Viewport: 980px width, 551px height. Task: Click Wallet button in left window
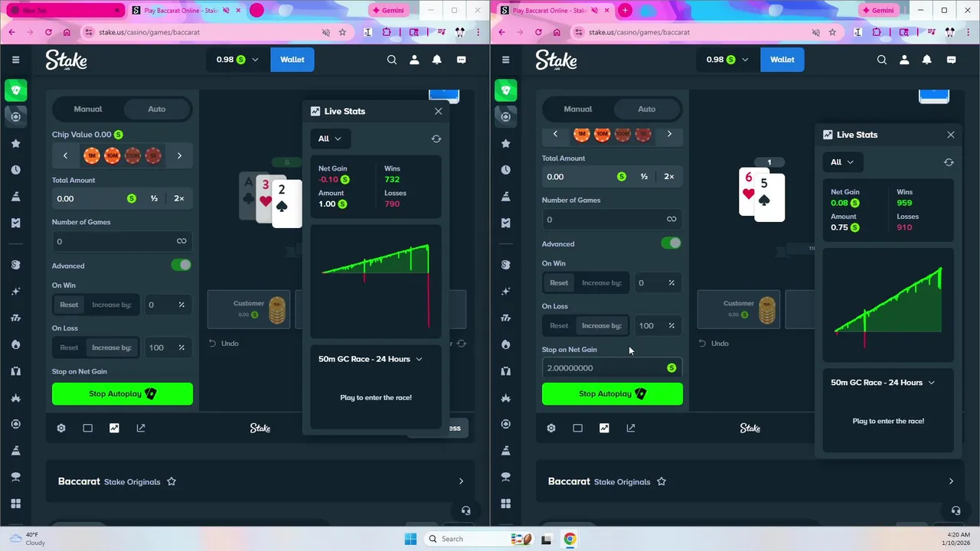point(292,60)
